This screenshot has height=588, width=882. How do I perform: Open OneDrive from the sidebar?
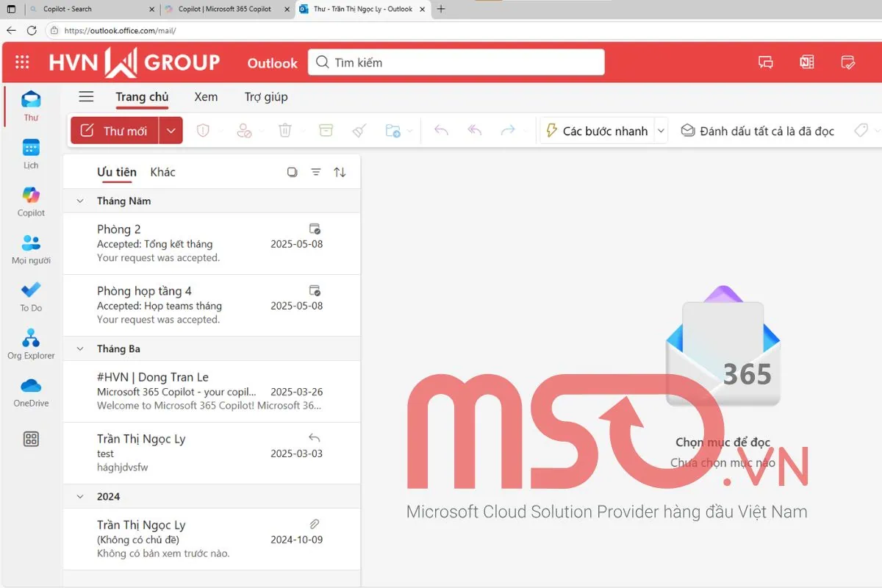pyautogui.click(x=31, y=391)
